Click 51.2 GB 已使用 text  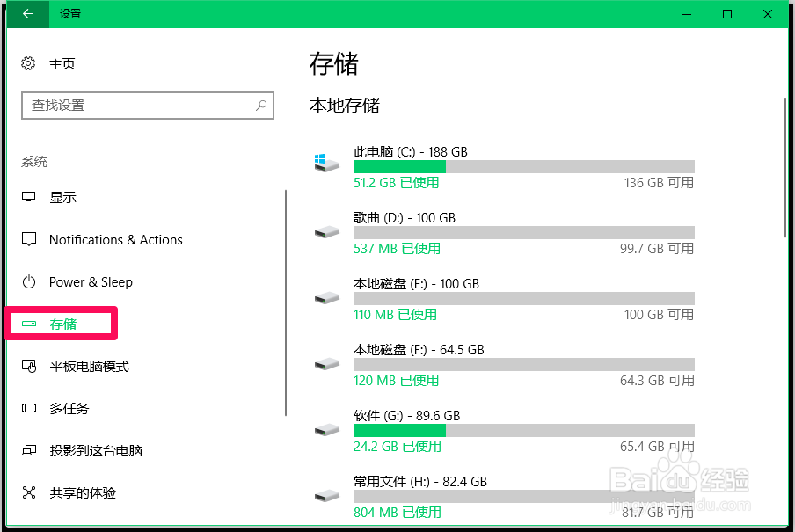point(396,183)
